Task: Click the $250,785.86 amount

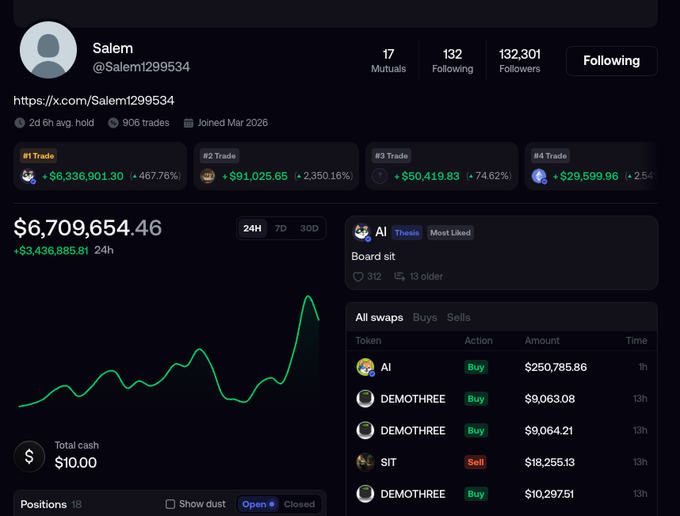Action: (556, 367)
